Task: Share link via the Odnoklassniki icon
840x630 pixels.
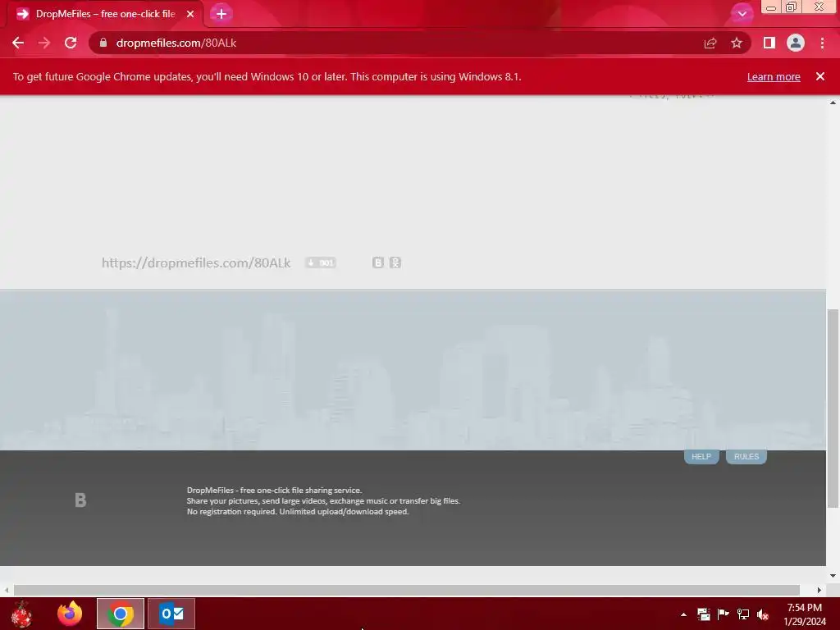Action: (x=395, y=262)
